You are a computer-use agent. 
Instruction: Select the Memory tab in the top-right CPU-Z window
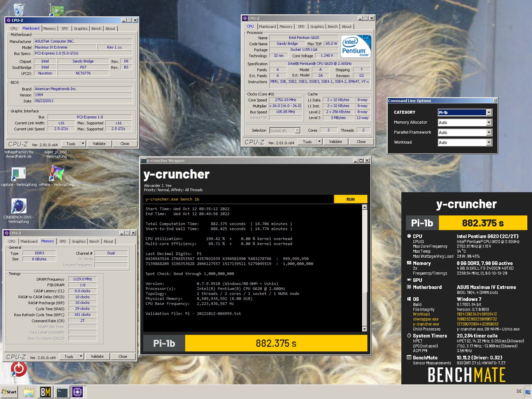pyautogui.click(x=286, y=27)
